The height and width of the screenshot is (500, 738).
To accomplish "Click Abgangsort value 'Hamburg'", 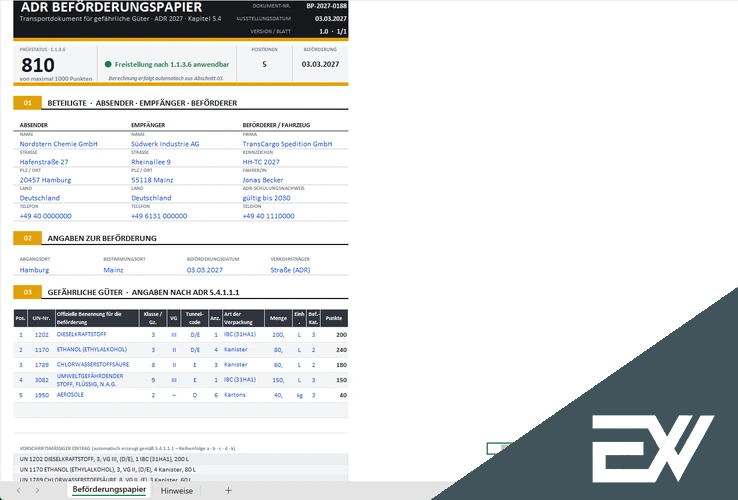I will pos(34,270).
